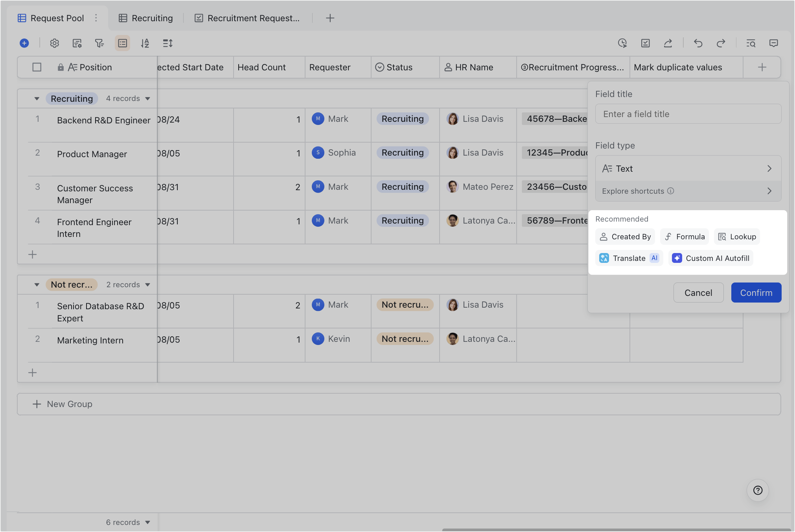Open the Request Pool tab options menu
This screenshot has height=532, width=795.
click(x=96, y=18)
